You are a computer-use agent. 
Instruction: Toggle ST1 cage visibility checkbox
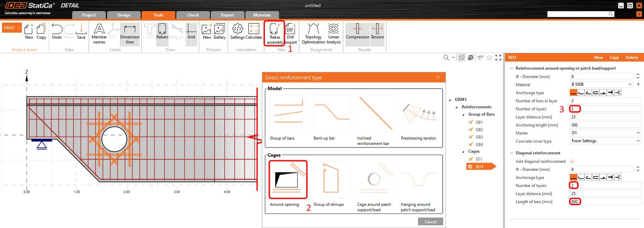tap(471, 159)
